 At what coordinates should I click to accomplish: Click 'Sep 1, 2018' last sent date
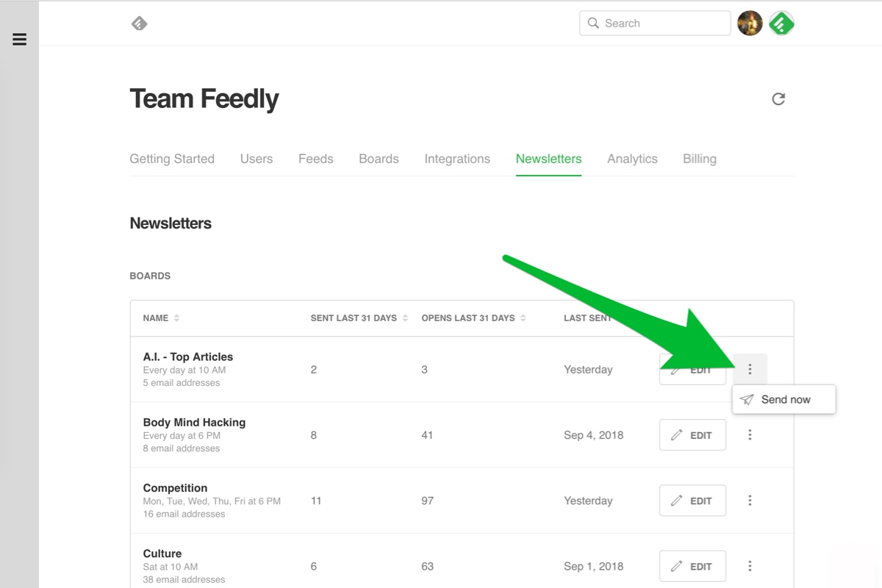tap(593, 566)
